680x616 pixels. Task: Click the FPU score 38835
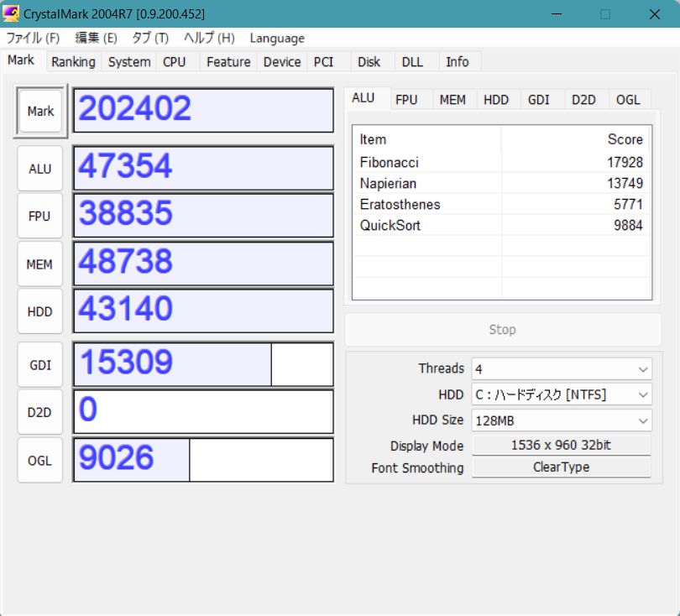(203, 216)
